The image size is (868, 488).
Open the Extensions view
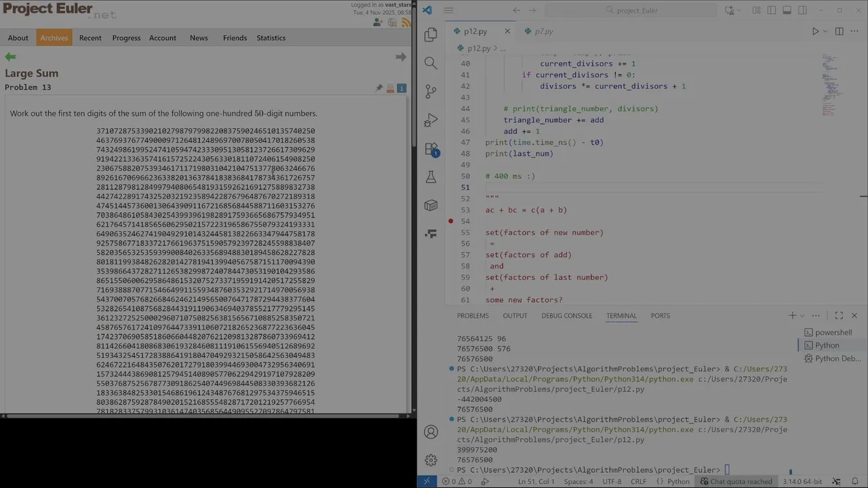click(x=431, y=149)
